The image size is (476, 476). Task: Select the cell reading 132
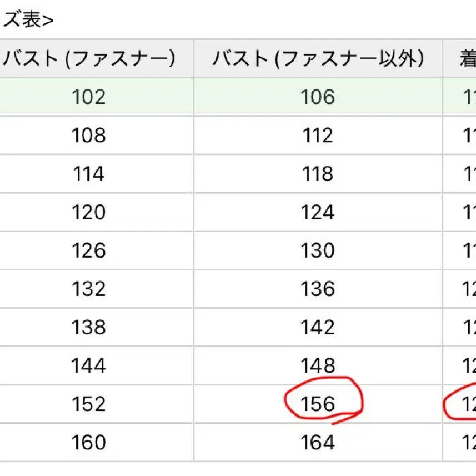pos(89,289)
